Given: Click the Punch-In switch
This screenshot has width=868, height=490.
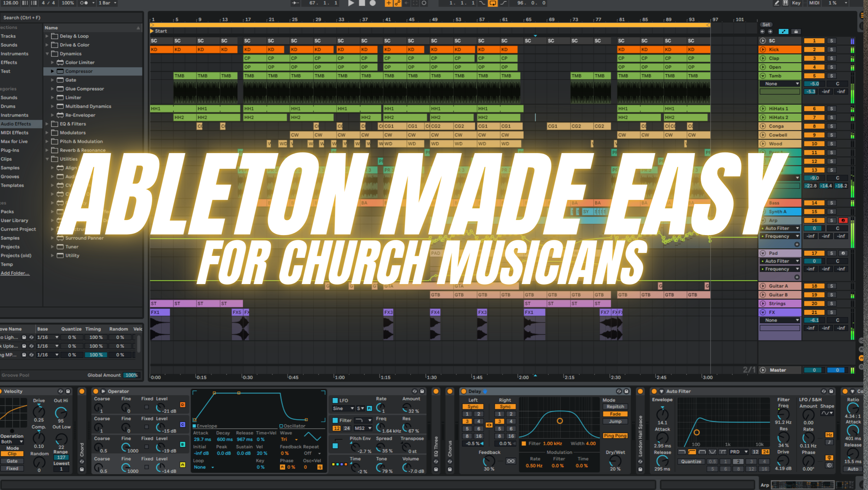Looking at the screenshot, I should click(482, 3).
